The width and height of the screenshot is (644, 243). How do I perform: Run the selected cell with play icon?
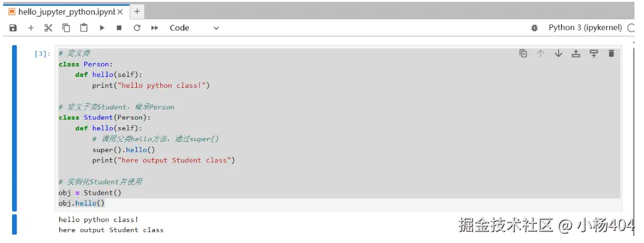click(x=102, y=28)
